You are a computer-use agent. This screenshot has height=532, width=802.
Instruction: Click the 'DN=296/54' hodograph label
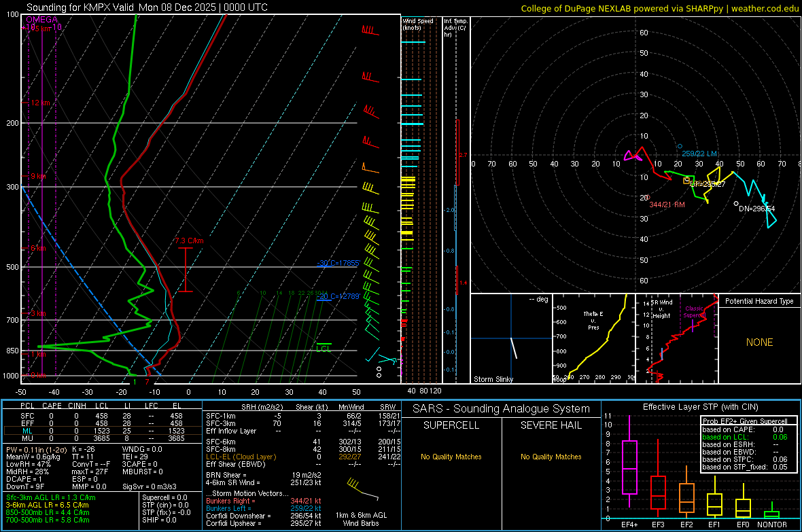757,209
